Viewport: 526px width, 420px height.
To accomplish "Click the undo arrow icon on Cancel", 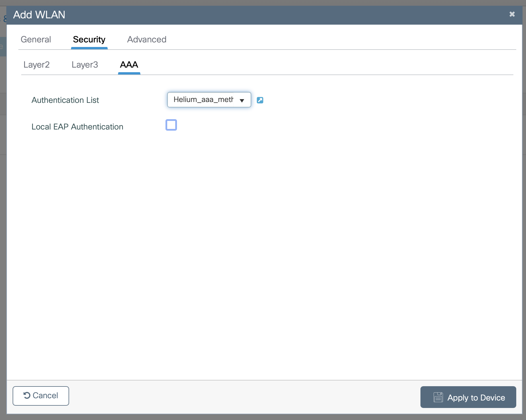I will pos(27,395).
